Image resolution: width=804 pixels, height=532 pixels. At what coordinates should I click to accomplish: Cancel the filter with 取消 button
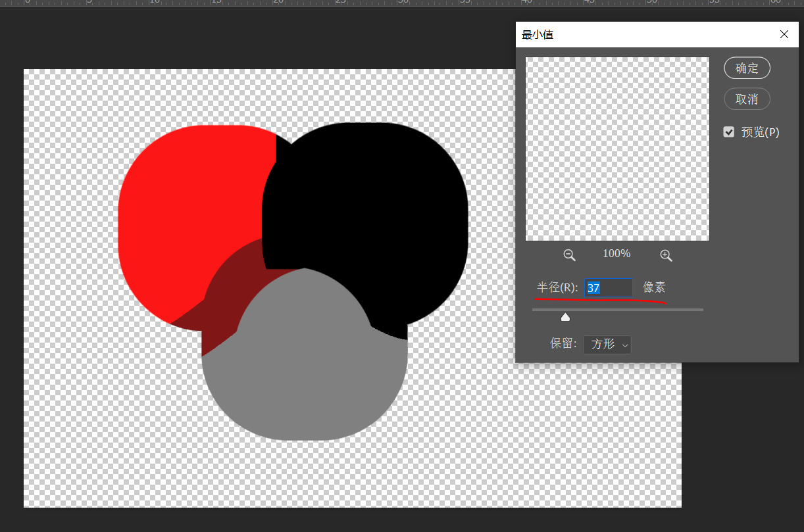[x=747, y=99]
